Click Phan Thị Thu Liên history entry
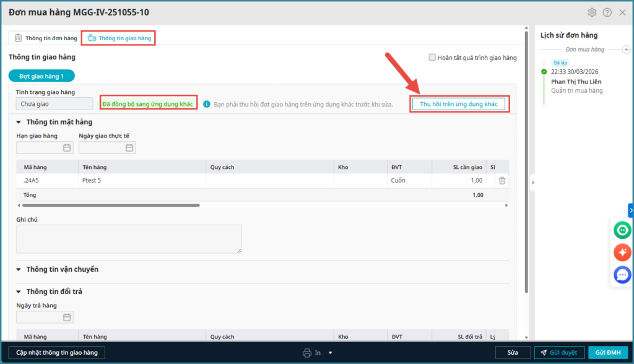This screenshot has height=364, width=634. tap(576, 82)
